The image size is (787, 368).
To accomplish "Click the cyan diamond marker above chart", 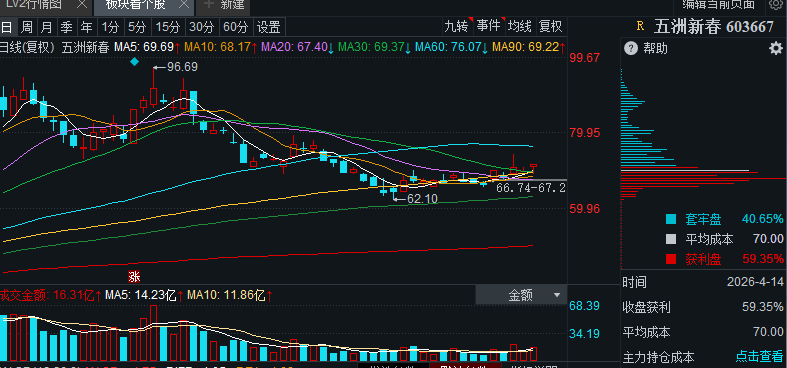I will point(134,62).
